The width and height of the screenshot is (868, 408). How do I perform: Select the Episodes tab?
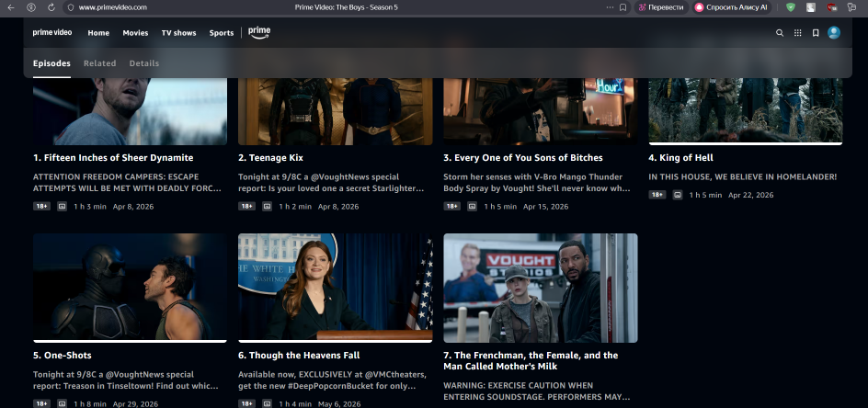pos(51,63)
